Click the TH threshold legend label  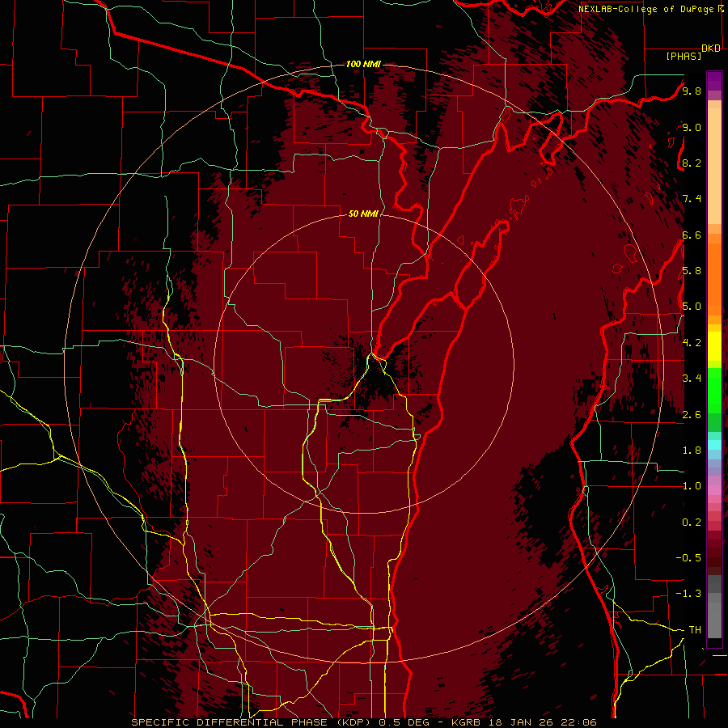[x=695, y=630]
